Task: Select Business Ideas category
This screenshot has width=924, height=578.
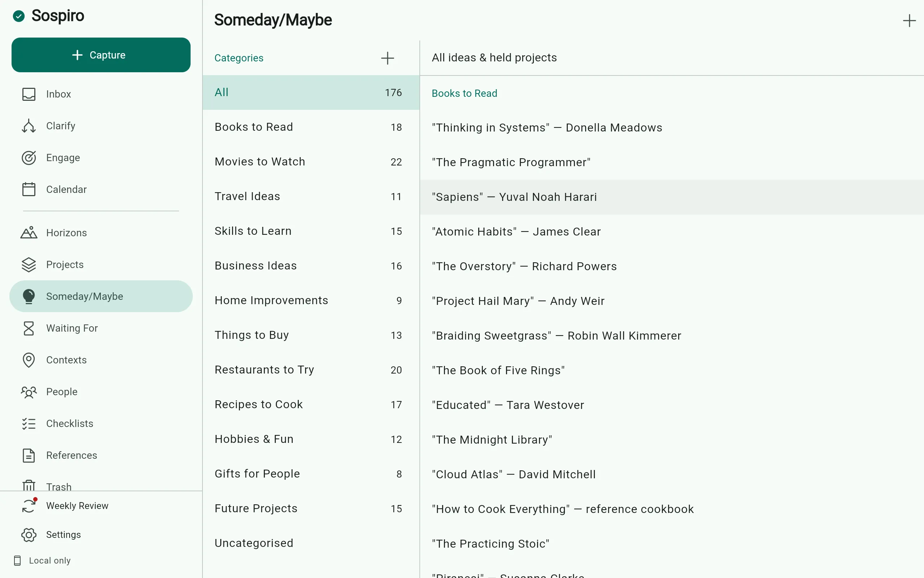Action: 311,266
